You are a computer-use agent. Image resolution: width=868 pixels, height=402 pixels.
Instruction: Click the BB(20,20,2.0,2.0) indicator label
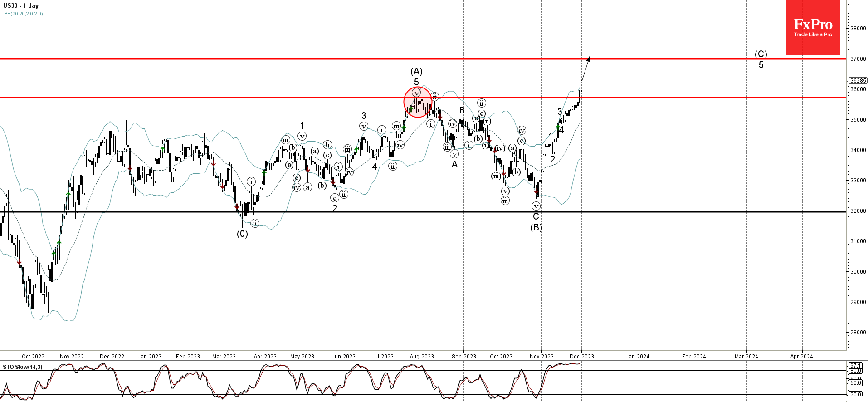24,14
